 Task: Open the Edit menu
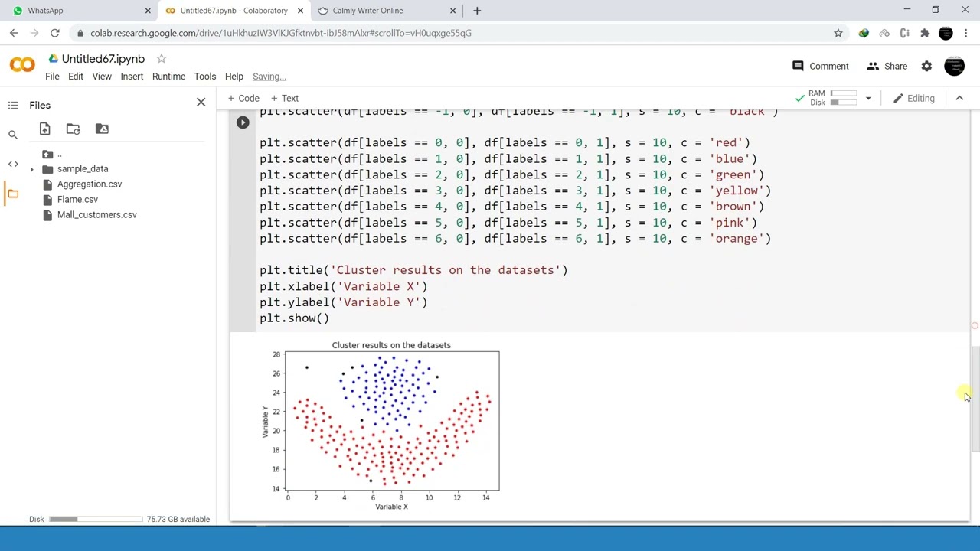tap(75, 77)
